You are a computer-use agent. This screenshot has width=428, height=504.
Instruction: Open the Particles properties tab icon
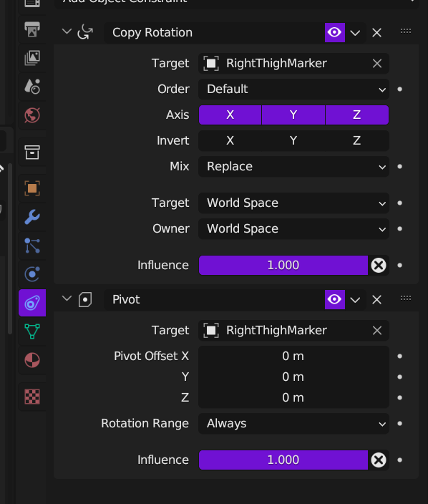[x=32, y=246]
